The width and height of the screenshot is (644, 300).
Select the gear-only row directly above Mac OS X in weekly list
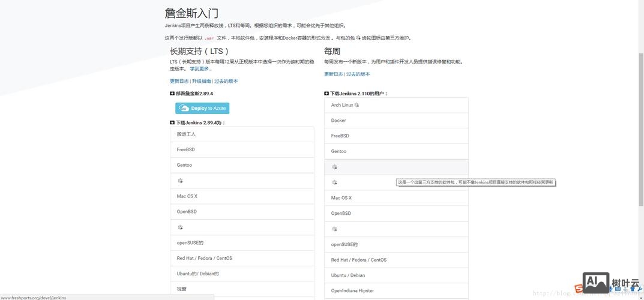click(396, 182)
